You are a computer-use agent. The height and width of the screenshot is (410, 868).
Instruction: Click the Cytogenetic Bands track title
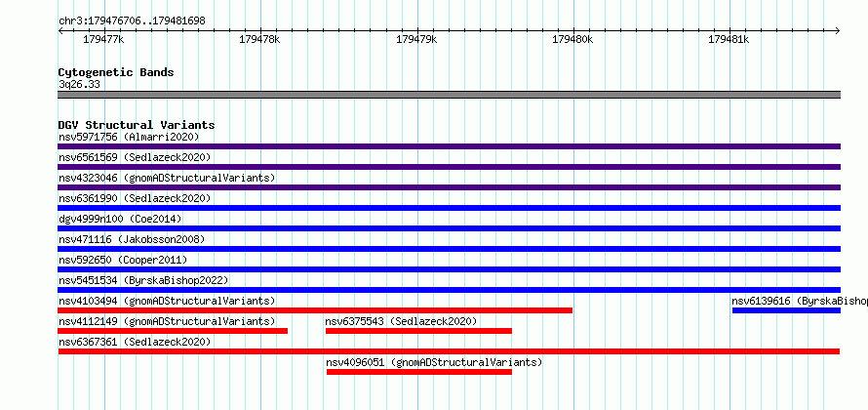(116, 72)
